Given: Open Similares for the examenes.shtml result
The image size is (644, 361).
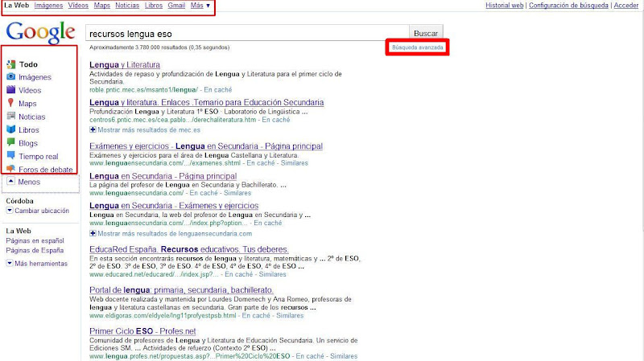Looking at the screenshot, I should pyautogui.click(x=295, y=163).
